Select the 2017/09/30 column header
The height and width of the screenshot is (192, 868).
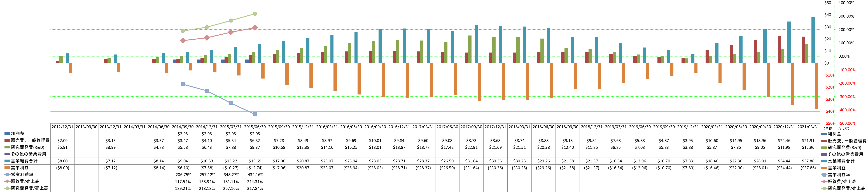pyautogui.click(x=471, y=127)
